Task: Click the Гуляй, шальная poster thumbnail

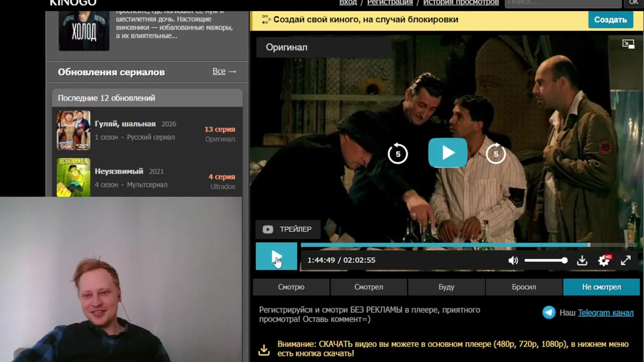Action: (x=73, y=130)
